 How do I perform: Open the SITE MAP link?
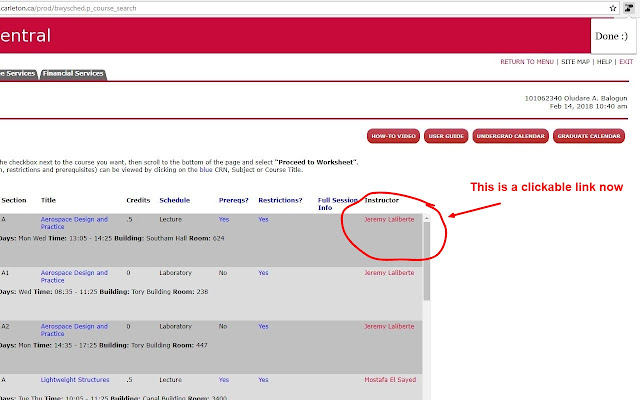click(x=575, y=61)
